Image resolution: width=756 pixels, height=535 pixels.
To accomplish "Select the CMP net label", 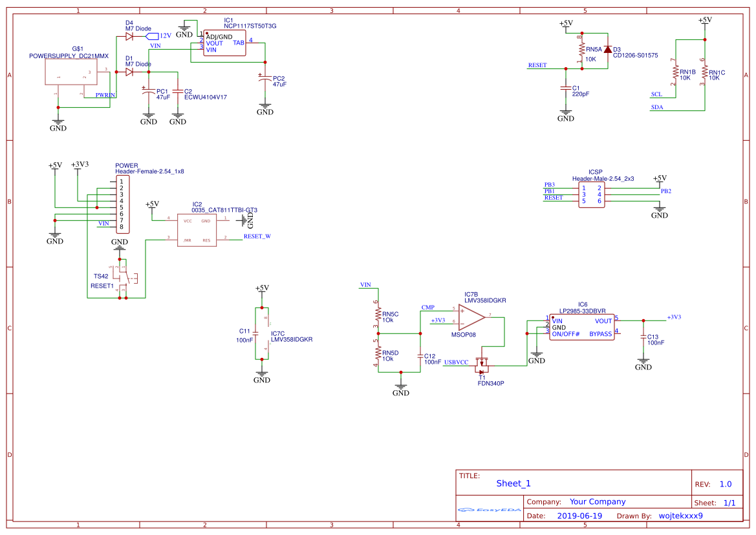I will [427, 307].
